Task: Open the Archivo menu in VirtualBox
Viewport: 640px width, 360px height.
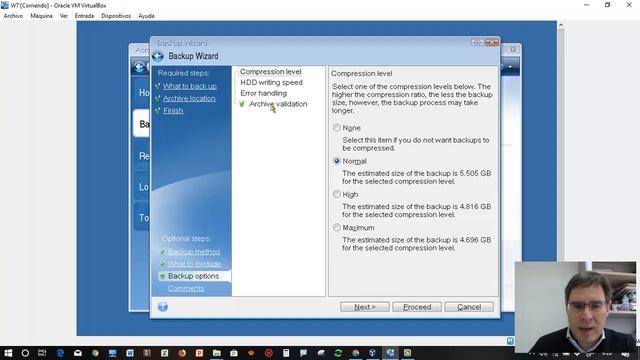Action: [x=13, y=16]
